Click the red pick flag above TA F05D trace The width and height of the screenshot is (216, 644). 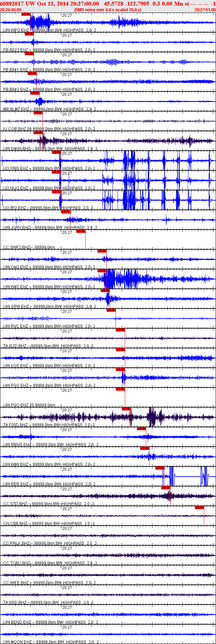click(x=126, y=409)
